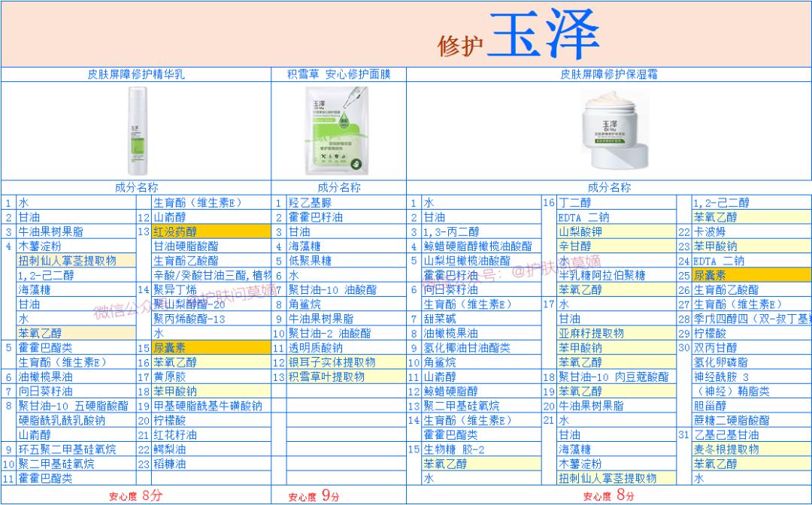Viewport: 812px width, 505px height.
Task: Select the 聚甘油-10 肉豆蔻酸酯 cell
Action: coord(617,376)
